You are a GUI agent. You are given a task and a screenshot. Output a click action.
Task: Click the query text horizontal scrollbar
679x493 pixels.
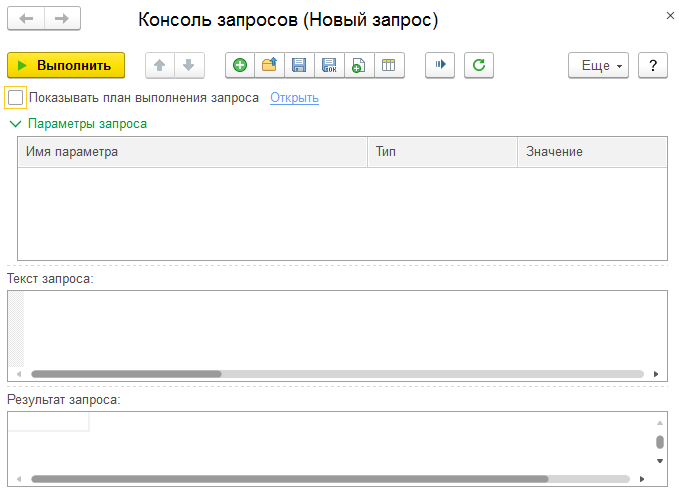click(x=126, y=374)
